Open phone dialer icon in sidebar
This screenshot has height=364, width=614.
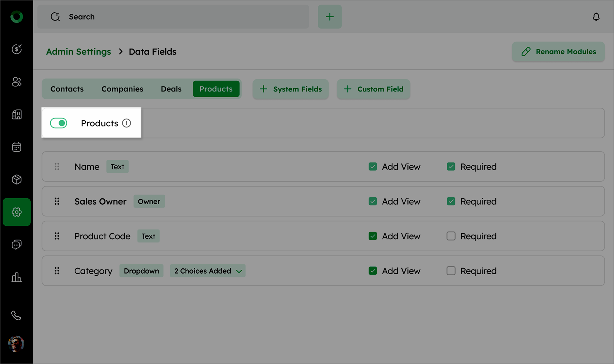click(x=16, y=315)
